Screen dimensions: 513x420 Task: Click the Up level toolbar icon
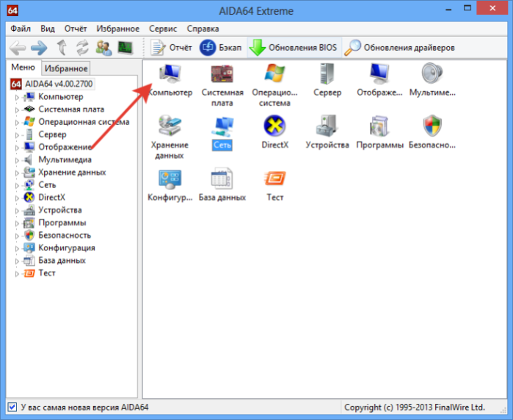pyautogui.click(x=62, y=48)
